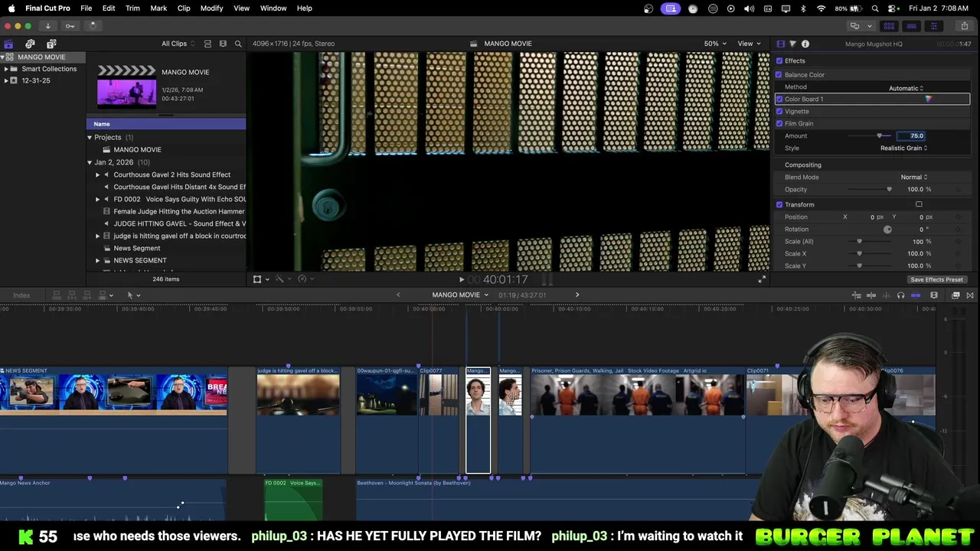Expand the Smart Collections folder
The width and height of the screenshot is (980, 551).
tap(6, 69)
